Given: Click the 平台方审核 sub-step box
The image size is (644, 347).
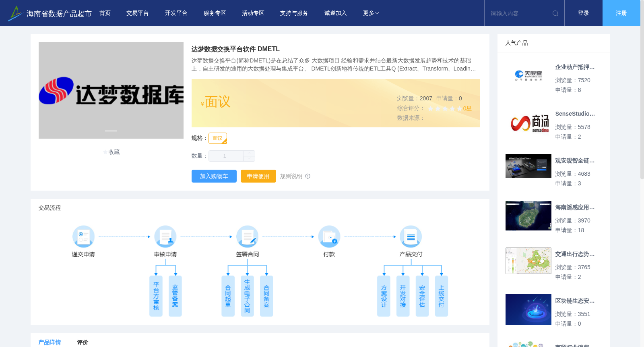Looking at the screenshot, I should point(156,296).
